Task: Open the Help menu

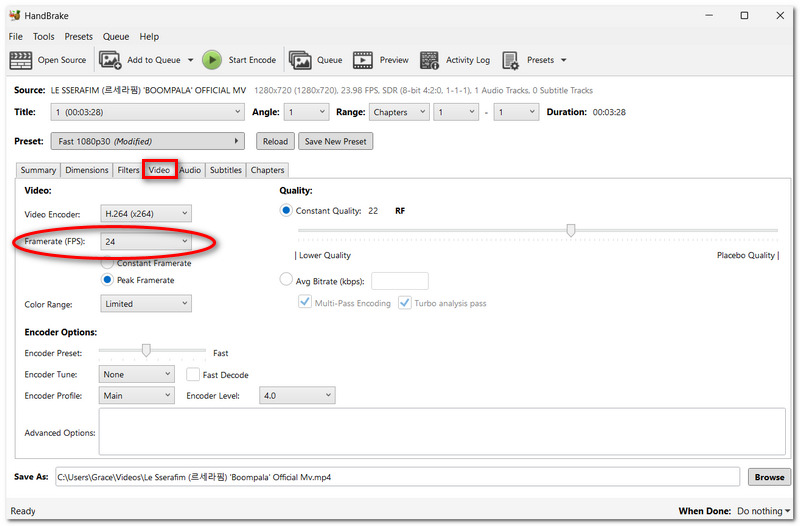Action: click(149, 37)
